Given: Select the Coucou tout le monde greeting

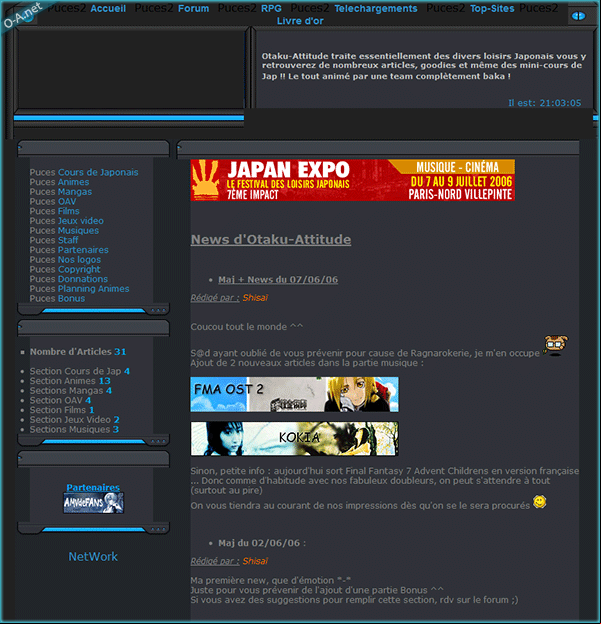Looking at the screenshot, I should pyautogui.click(x=247, y=327).
